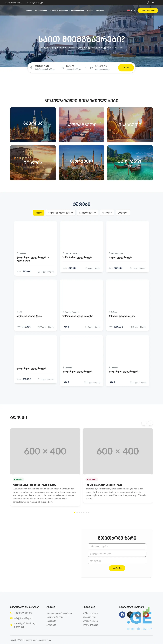Open the ბლოგი menu item

pos(90,11)
